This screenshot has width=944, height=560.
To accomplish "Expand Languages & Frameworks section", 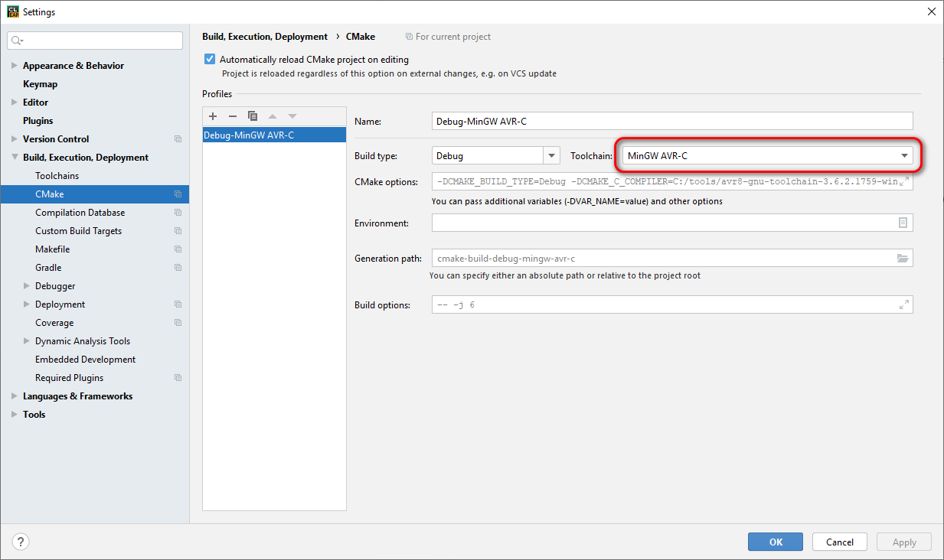I will click(15, 396).
